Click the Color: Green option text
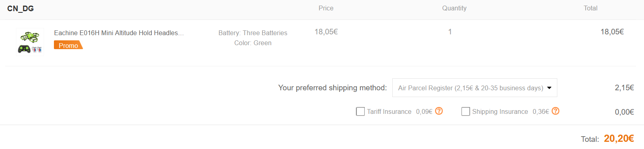The image size is (644, 149). (253, 43)
